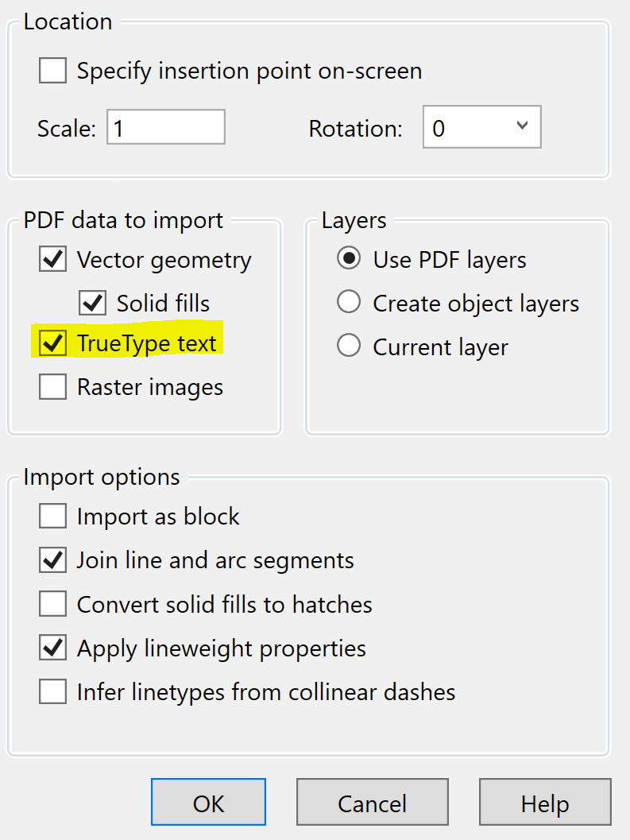Viewport: 630px width, 840px height.
Task: Uncheck Apply lineweight properties
Action: point(52,648)
